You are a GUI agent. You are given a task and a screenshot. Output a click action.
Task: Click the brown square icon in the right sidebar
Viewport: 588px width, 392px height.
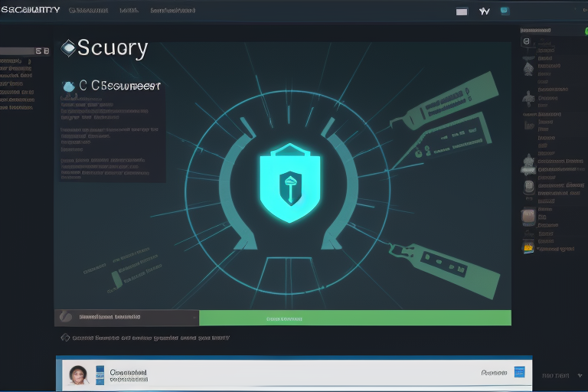(x=528, y=217)
